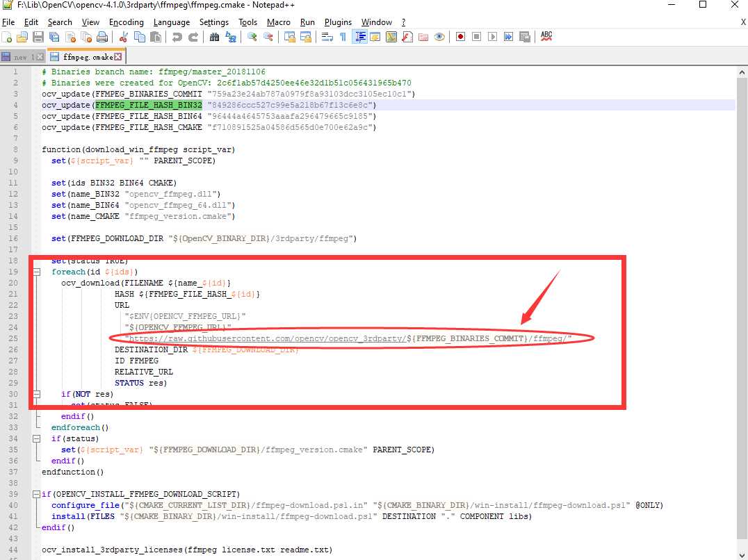Open the raw.githubusercontent.com URL on line 25
Viewport: 748px width, 560px height.
[x=267, y=338]
